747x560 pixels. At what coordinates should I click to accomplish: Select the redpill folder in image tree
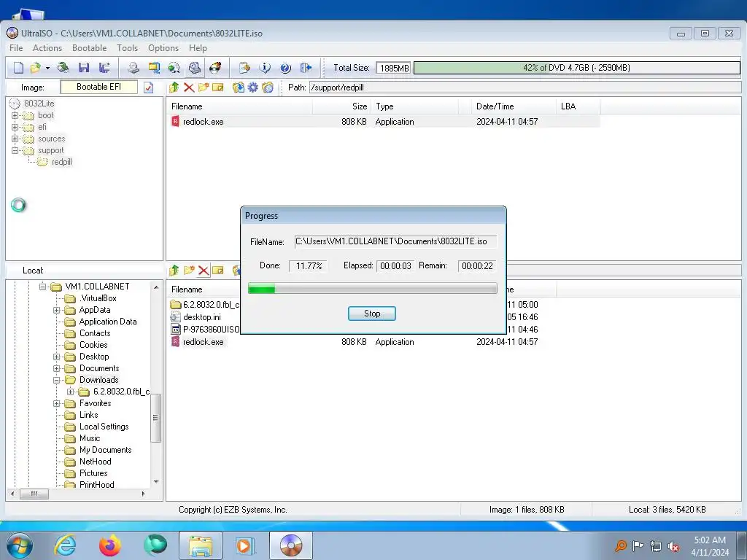pos(61,162)
